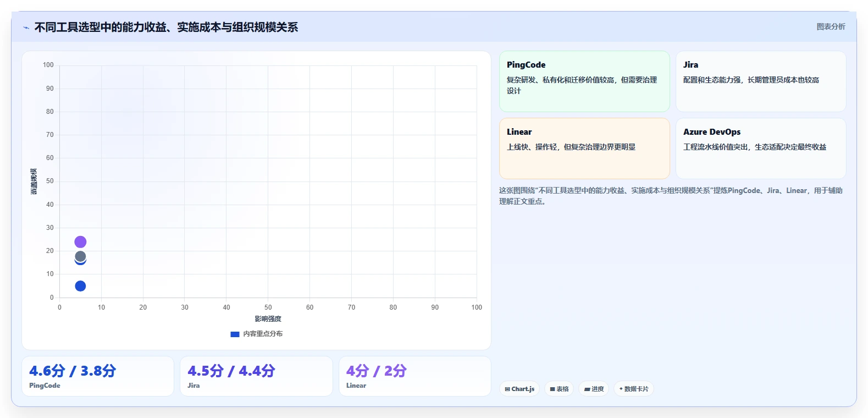This screenshot has width=868, height=418.
Task: Click the 影响强度 x-axis title
Action: [x=268, y=319]
